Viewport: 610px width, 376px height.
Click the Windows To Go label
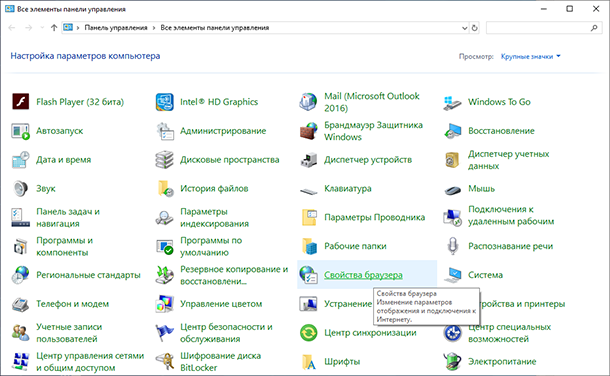point(499,102)
